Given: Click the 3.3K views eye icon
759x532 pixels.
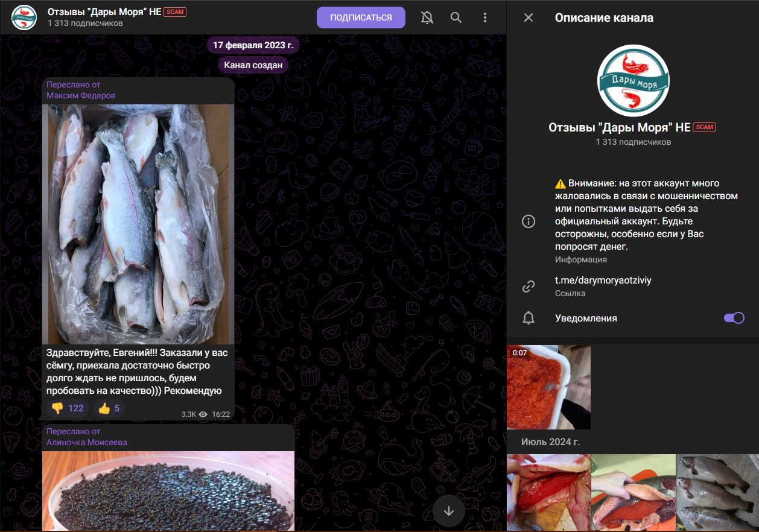Looking at the screenshot, I should 203,414.
